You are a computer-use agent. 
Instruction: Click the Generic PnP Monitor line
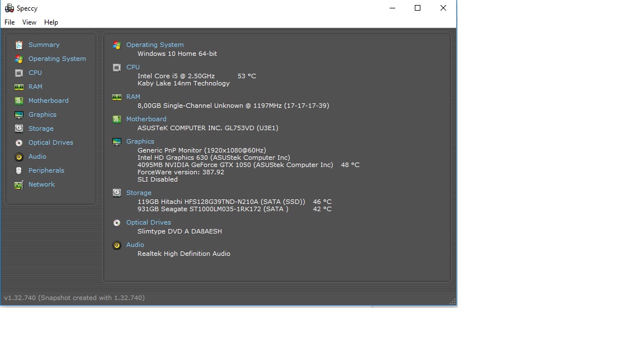pos(201,150)
